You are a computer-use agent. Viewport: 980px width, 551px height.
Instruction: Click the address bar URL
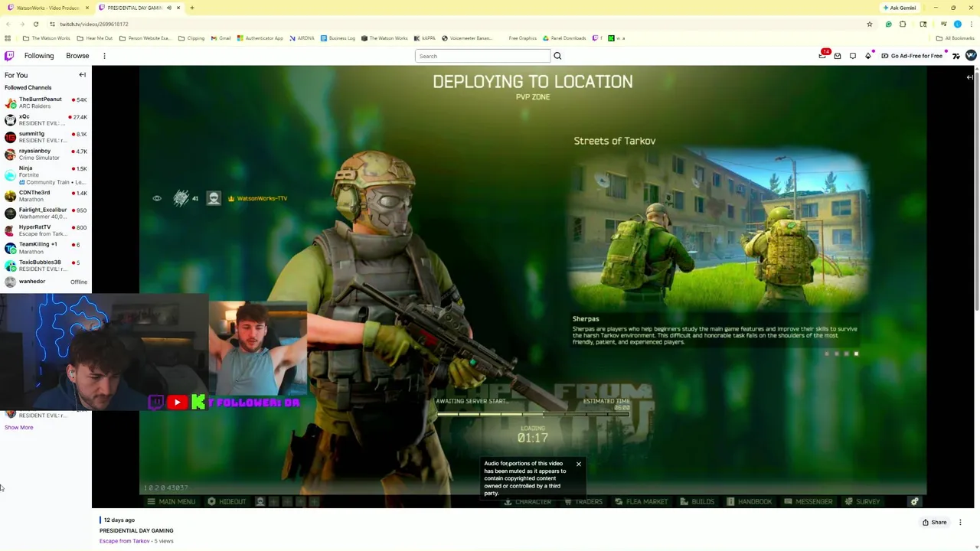[x=94, y=24]
